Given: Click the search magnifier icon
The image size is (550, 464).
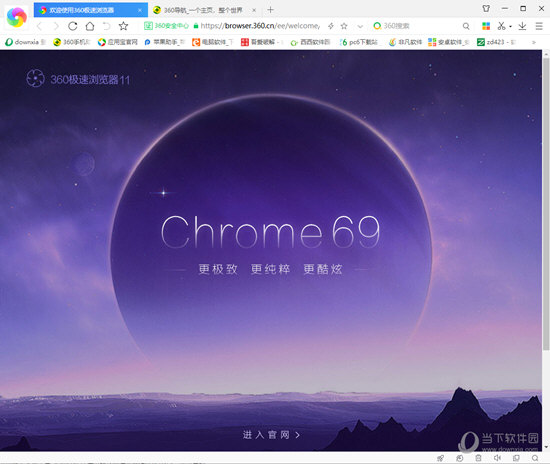Looking at the screenshot, I should 466,26.
